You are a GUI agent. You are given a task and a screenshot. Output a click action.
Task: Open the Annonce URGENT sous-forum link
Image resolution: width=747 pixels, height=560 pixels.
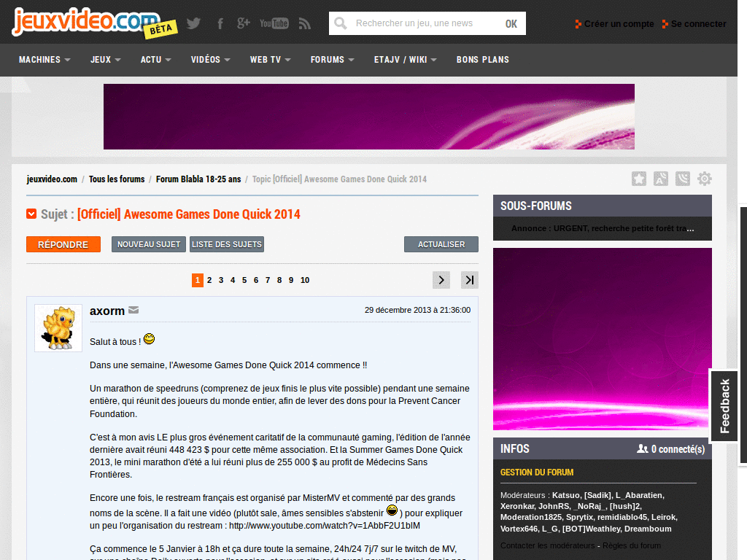pos(602,228)
